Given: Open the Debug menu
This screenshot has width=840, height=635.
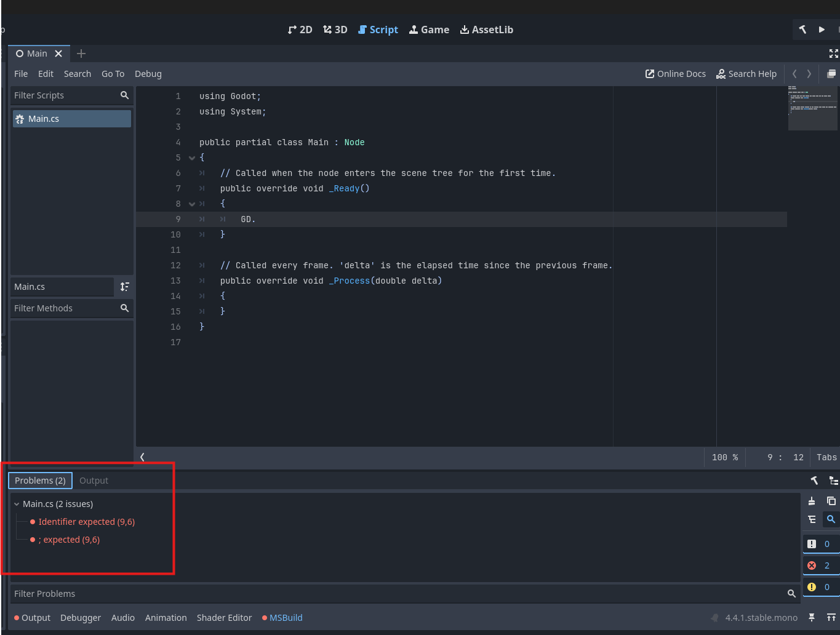Looking at the screenshot, I should (148, 74).
